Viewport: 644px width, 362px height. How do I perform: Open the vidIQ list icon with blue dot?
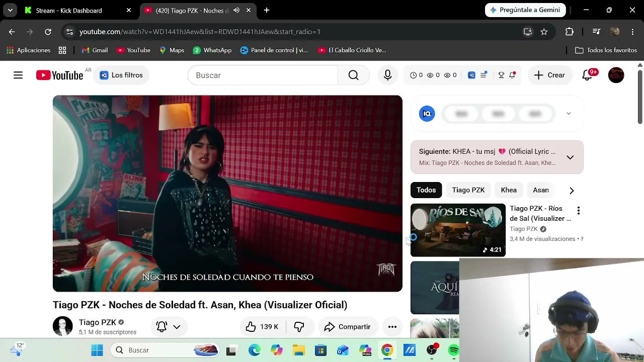484,75
